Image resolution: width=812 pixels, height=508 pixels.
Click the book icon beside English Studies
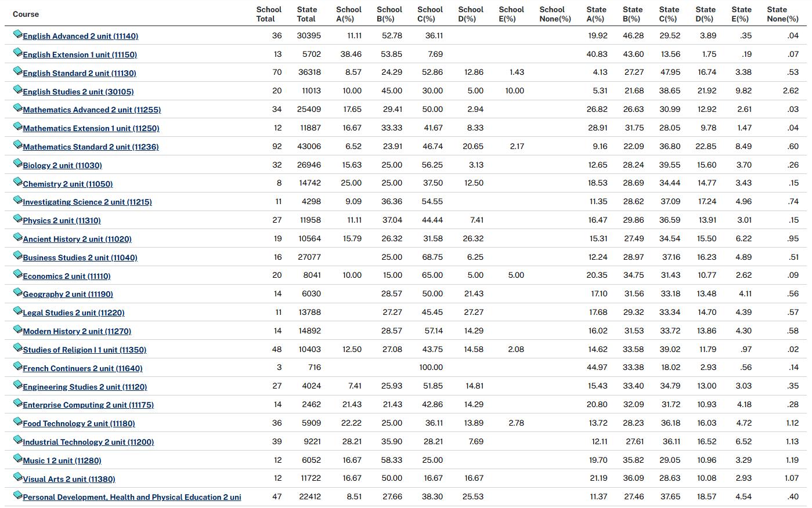[x=17, y=90]
